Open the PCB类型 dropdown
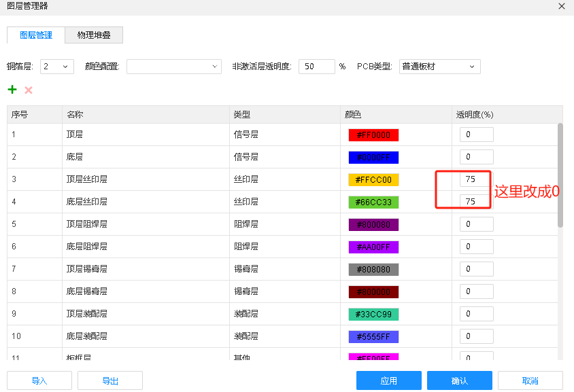574x392 pixels. (439, 67)
